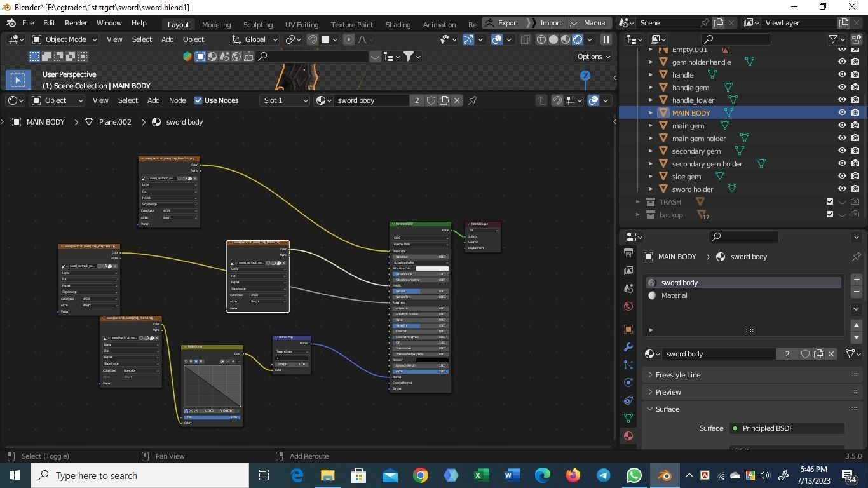Switch to the Shading workspace tab
Screen dimensions: 868x488
coord(398,24)
